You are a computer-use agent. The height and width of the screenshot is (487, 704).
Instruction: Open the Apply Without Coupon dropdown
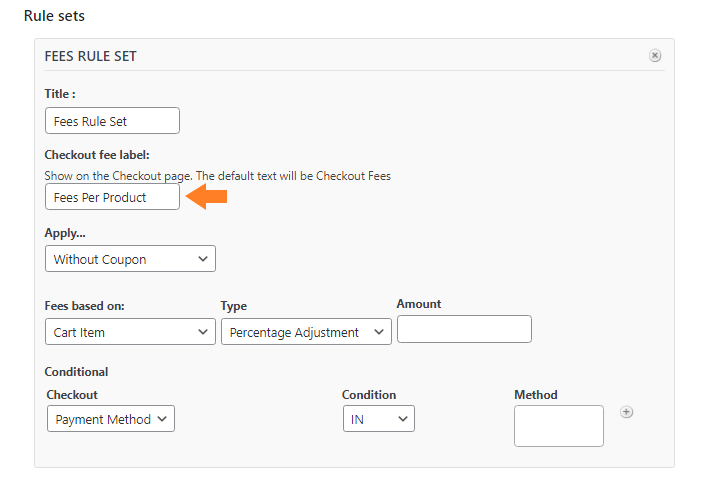(130, 259)
